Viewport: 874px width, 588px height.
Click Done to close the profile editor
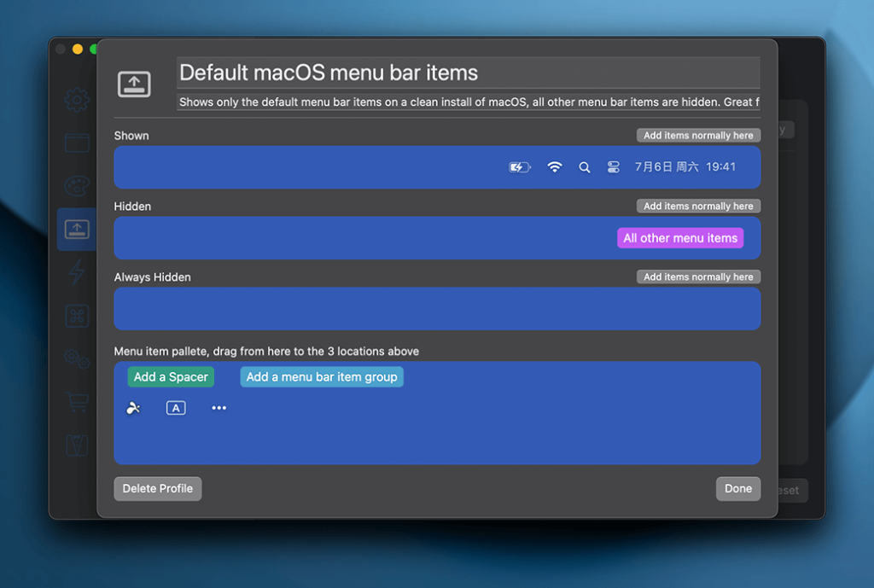tap(737, 489)
